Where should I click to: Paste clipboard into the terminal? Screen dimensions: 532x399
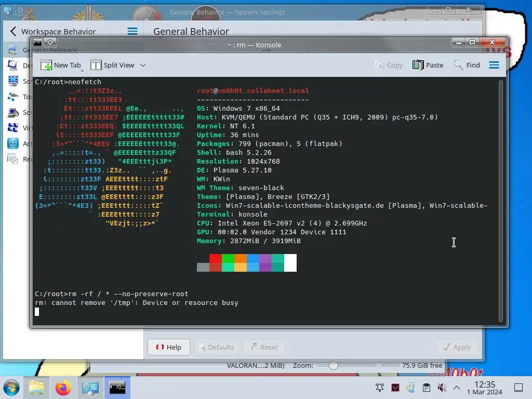point(428,65)
